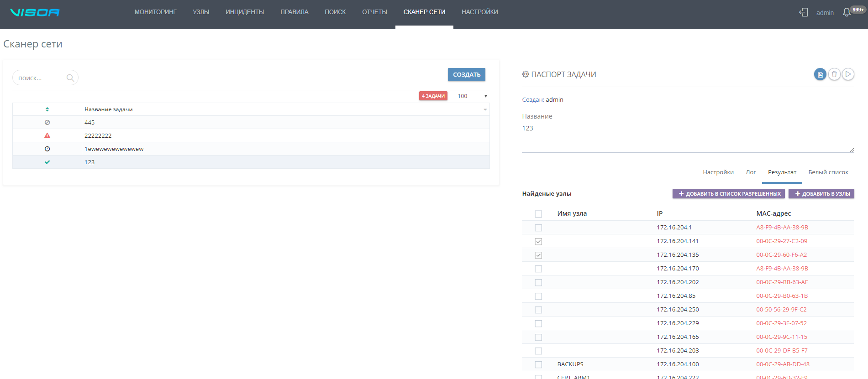Check the box for 172.16.204.1

538,228
